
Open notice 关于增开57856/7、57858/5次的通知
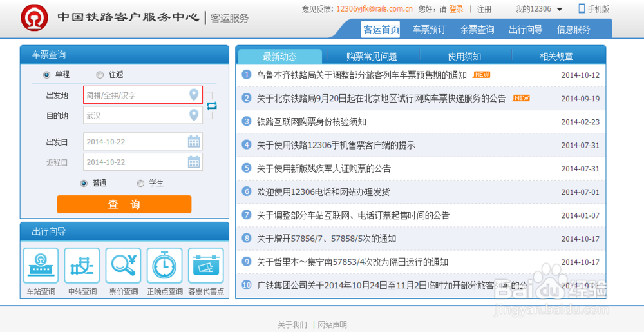[327, 239]
